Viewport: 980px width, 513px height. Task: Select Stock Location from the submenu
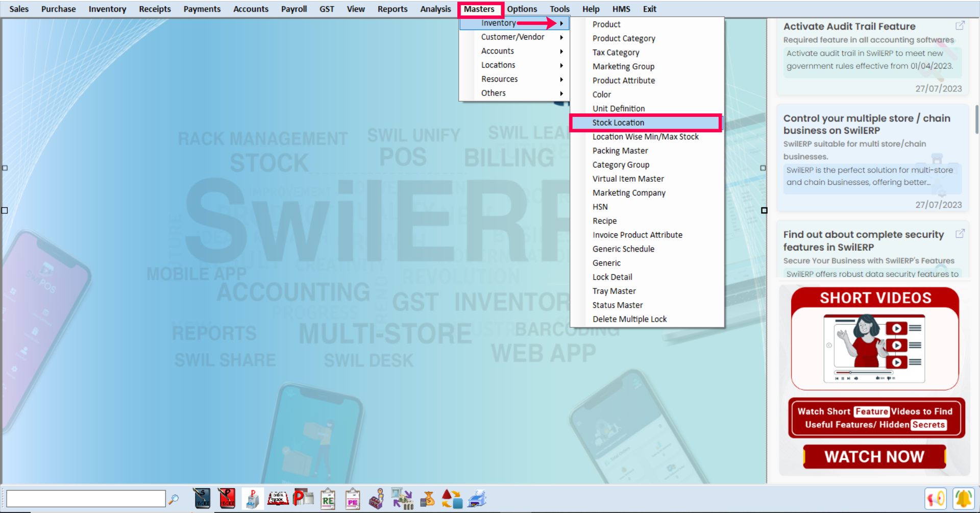click(646, 123)
